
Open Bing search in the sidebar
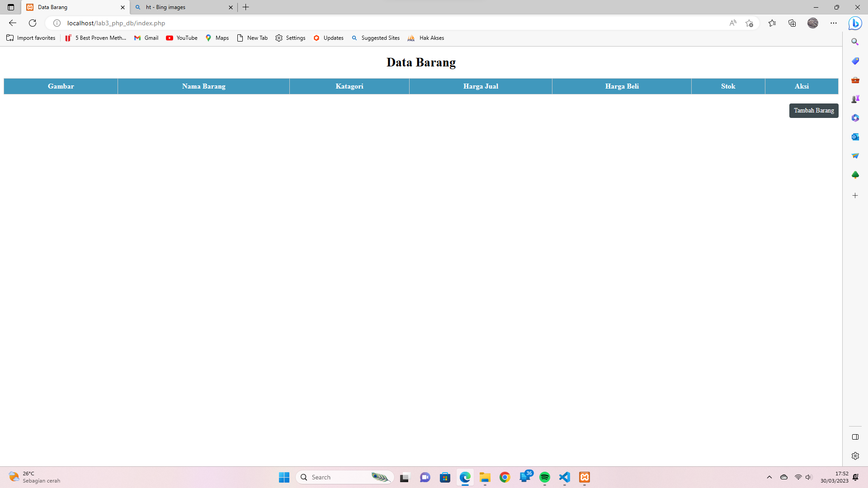click(x=855, y=42)
